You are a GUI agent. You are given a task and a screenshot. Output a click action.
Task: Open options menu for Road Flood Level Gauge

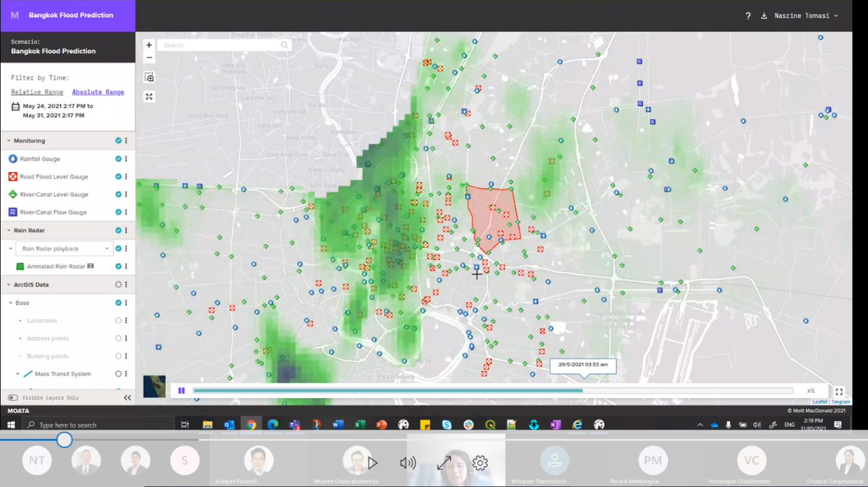[x=126, y=177]
